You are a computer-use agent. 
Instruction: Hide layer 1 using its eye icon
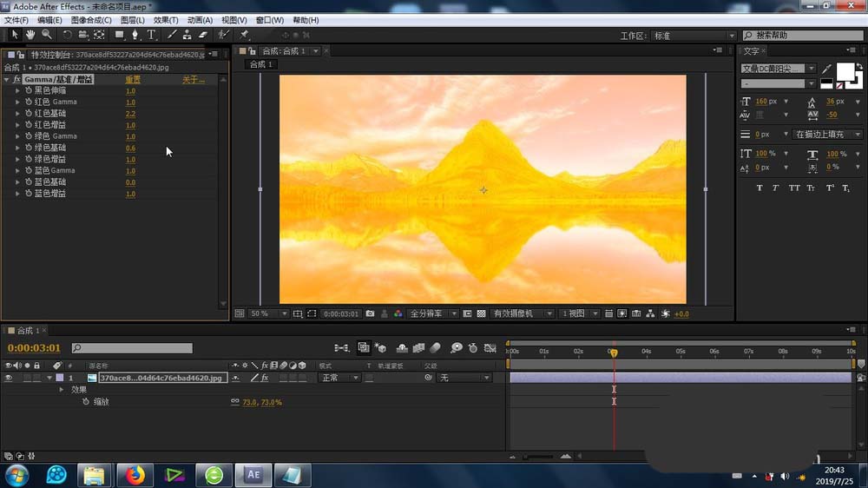(x=9, y=378)
